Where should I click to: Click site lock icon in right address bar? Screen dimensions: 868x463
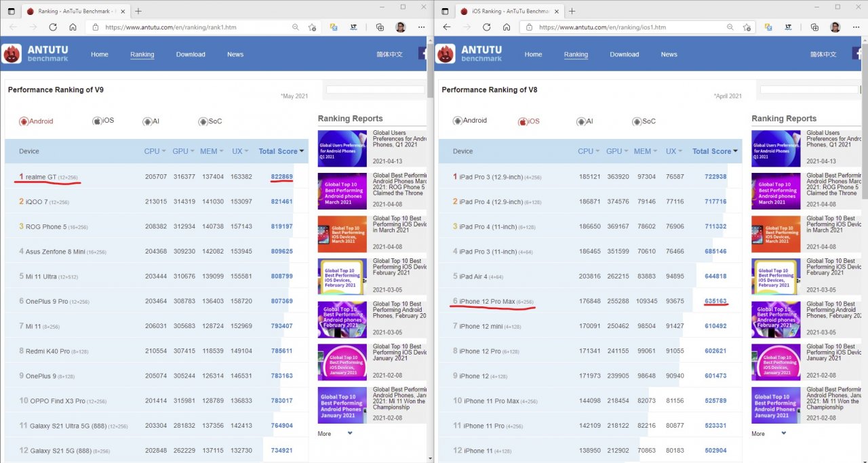(528, 27)
